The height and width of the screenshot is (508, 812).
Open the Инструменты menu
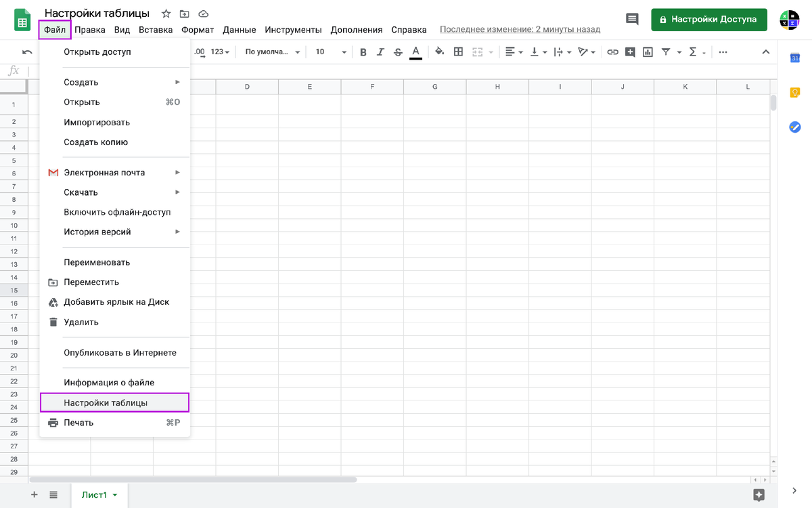[x=293, y=30]
